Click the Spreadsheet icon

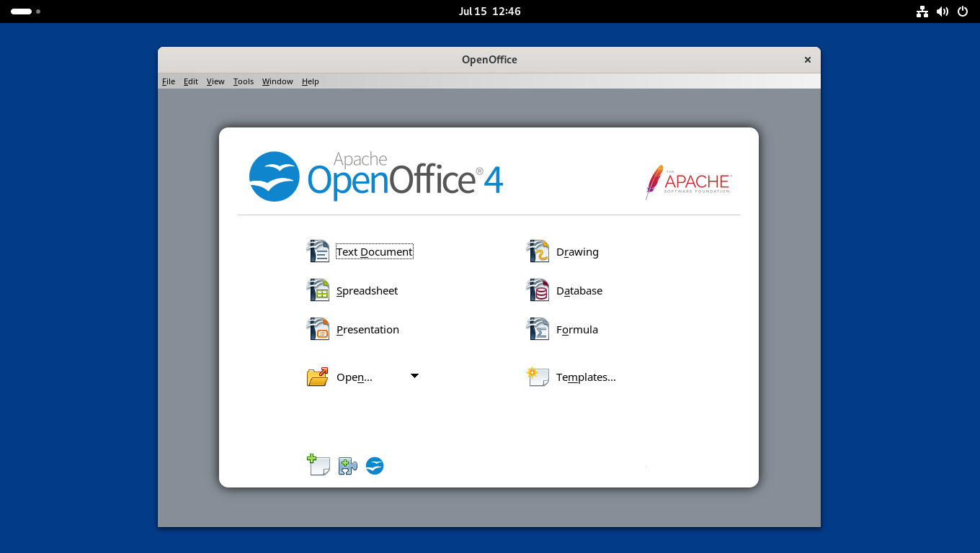[318, 290]
